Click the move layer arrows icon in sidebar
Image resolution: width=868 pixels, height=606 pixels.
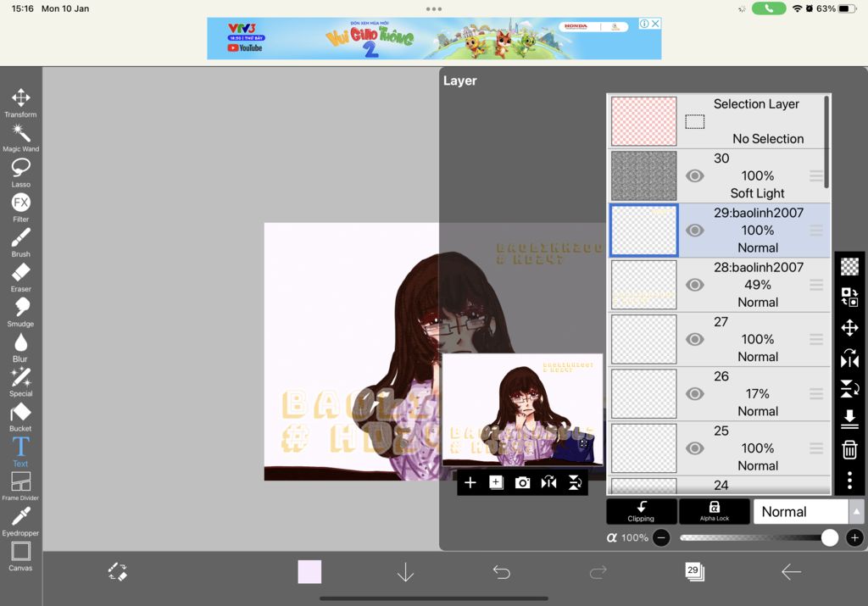click(x=849, y=328)
